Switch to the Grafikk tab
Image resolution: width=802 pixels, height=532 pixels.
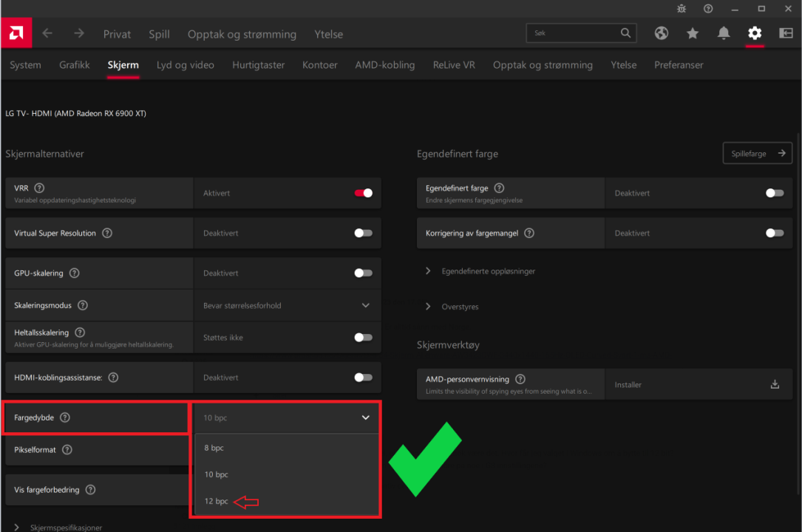click(75, 65)
